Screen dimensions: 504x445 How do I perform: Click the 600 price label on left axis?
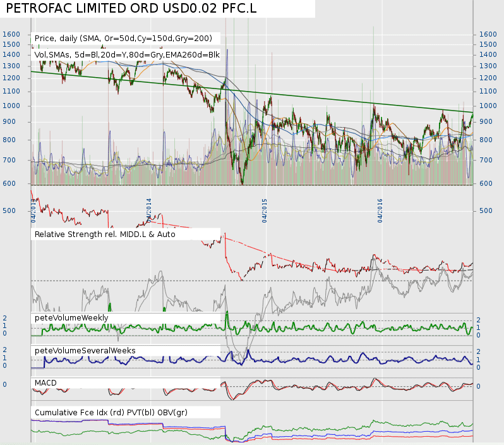pos(9,183)
